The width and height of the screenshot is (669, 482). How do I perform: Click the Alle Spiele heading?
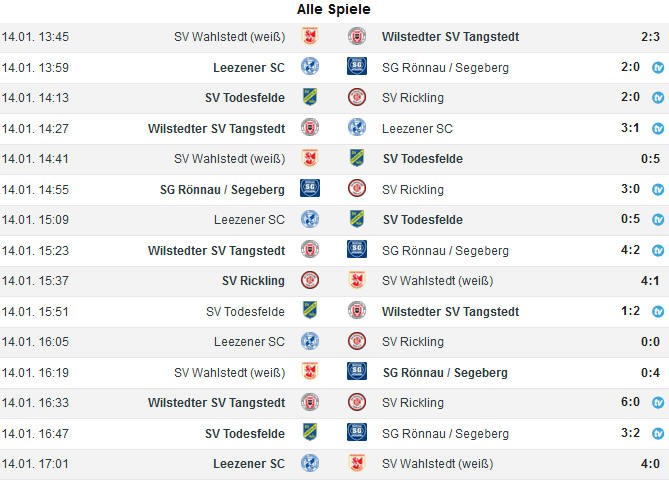point(334,9)
